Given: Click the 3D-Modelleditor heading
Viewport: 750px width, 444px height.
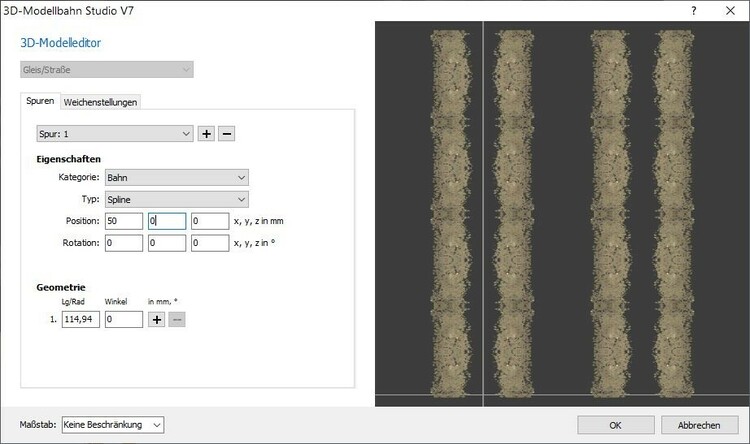Looking at the screenshot, I should pos(61,43).
